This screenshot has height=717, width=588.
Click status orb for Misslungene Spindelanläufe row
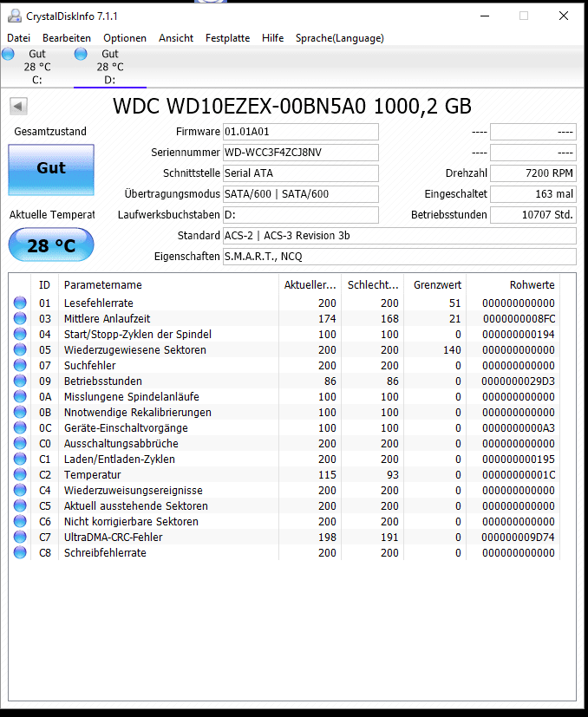click(x=20, y=396)
